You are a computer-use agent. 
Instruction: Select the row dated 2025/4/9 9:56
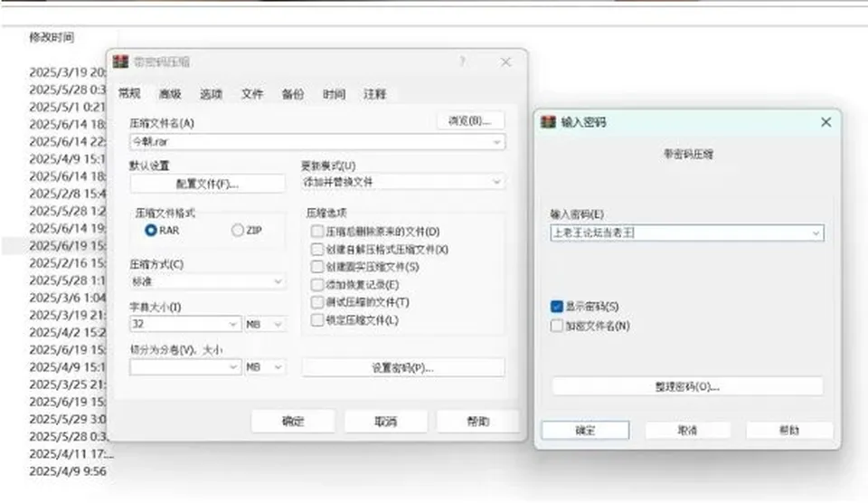68,471
